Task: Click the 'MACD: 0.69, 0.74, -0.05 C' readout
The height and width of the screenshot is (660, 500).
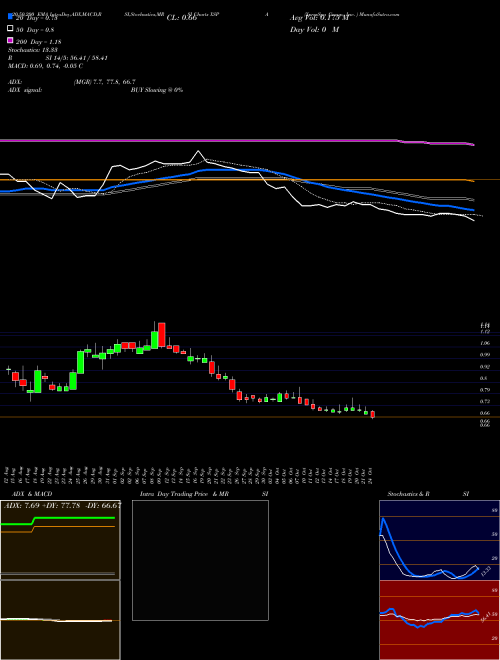Action: pos(45,66)
